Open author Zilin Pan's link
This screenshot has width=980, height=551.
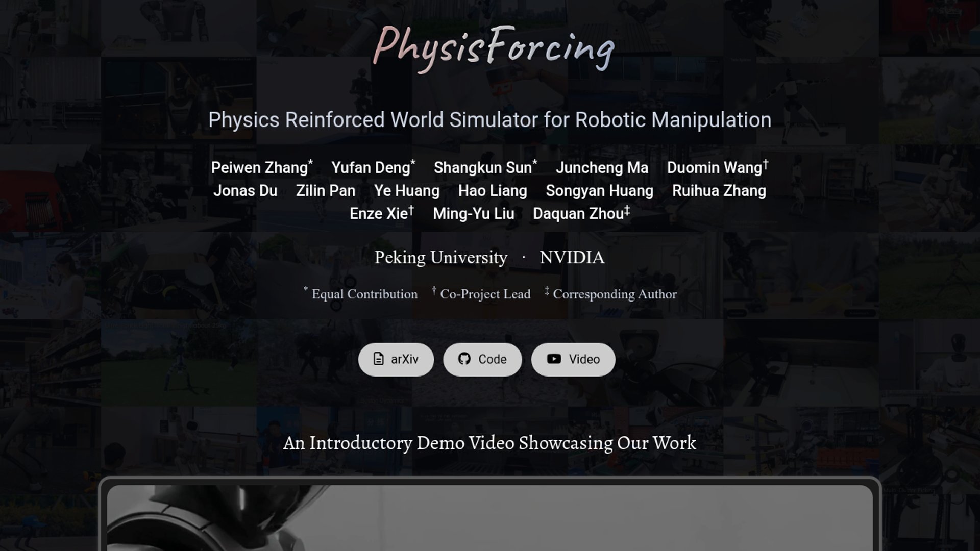(326, 190)
